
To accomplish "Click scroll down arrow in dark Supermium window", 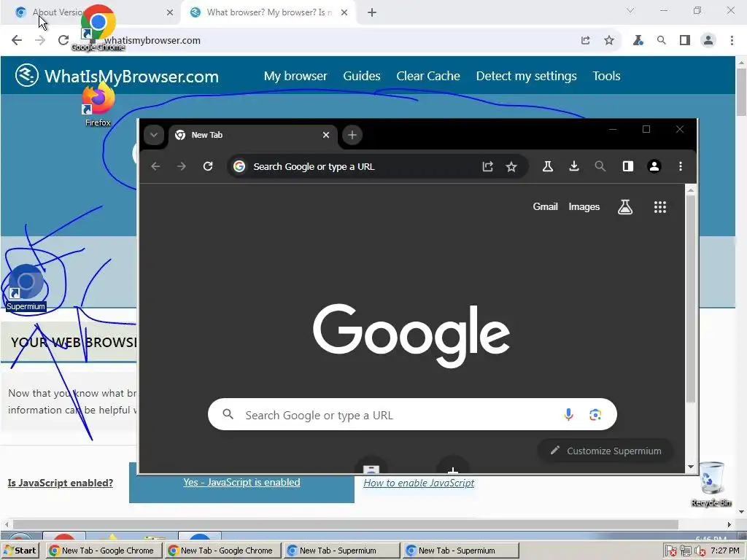I will click(x=691, y=467).
